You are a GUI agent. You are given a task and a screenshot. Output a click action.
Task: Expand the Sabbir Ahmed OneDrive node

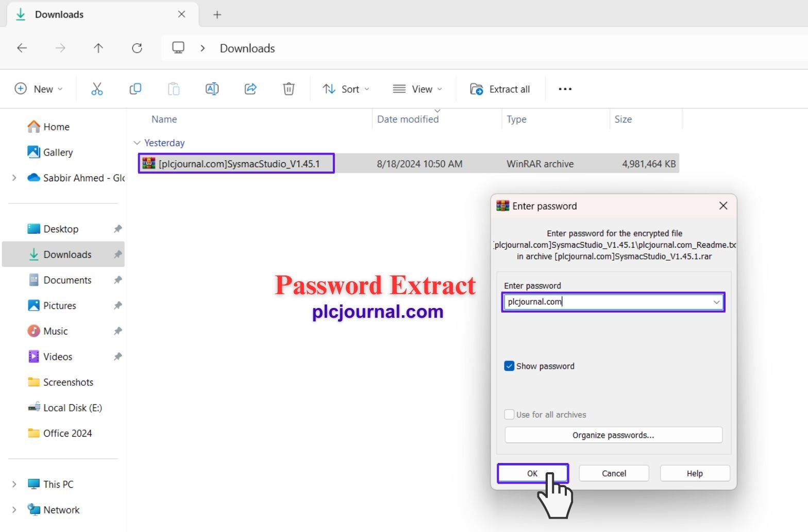point(14,178)
